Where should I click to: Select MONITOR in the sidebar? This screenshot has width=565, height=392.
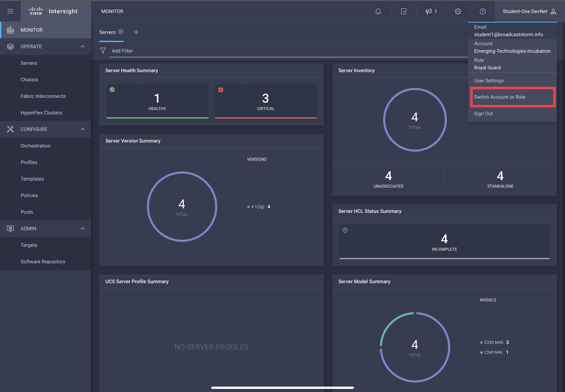coord(46,30)
